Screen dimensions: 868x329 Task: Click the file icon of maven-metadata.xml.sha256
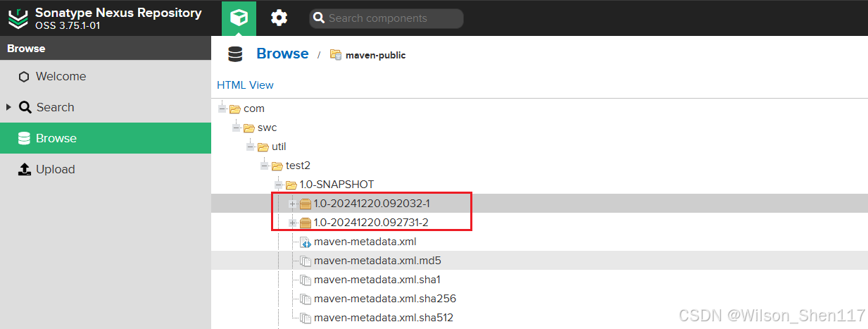(306, 299)
